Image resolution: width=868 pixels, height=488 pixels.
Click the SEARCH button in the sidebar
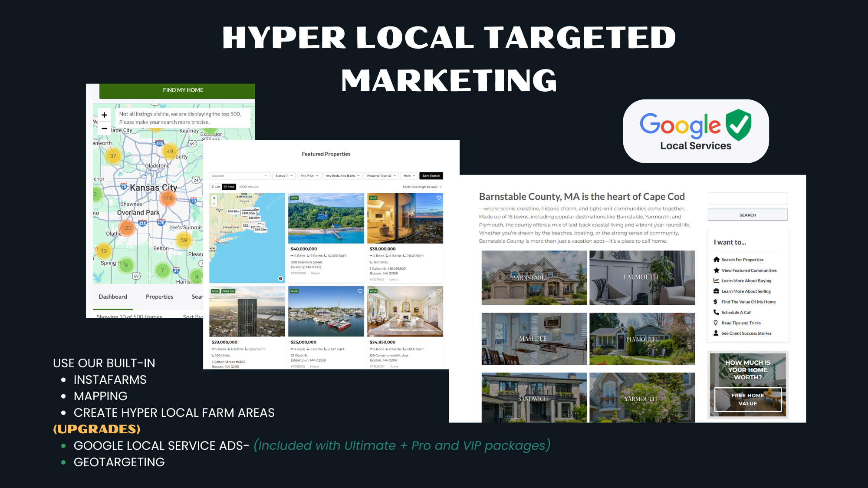pos(748,215)
